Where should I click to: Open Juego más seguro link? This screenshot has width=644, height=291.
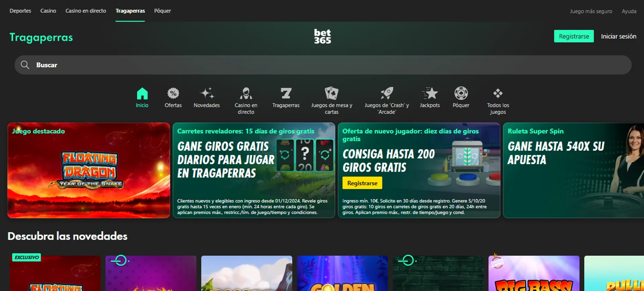[591, 11]
